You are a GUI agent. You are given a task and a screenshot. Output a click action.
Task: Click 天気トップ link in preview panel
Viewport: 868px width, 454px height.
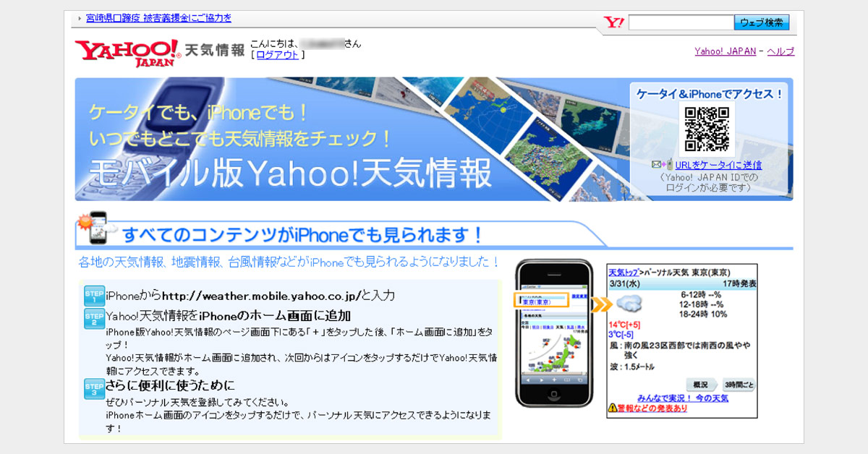point(623,273)
